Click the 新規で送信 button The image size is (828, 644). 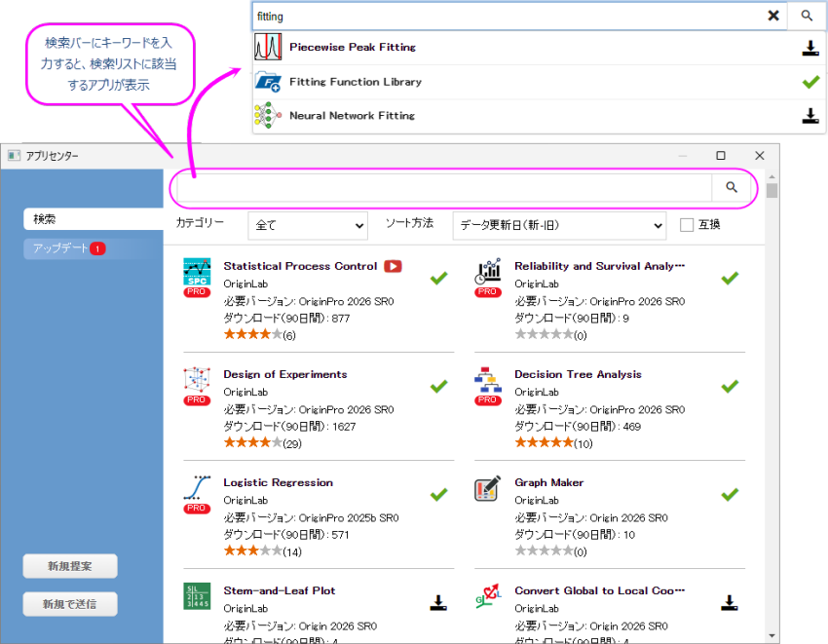[70, 604]
